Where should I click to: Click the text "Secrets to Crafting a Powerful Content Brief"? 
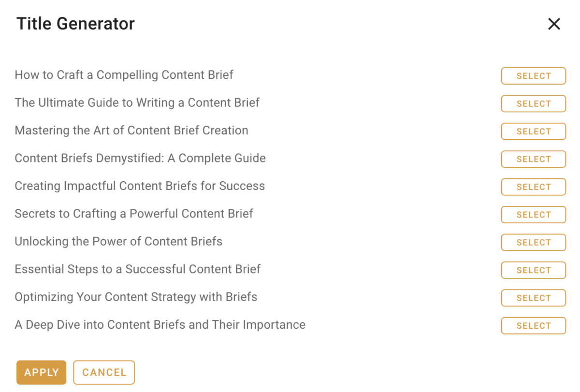(134, 214)
